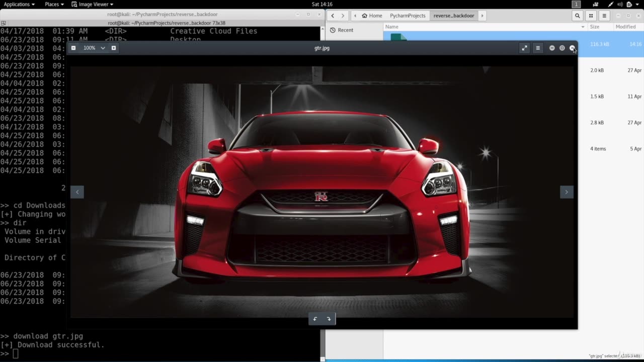Go back in the file manager
The height and width of the screenshot is (362, 644).
pos(333,16)
